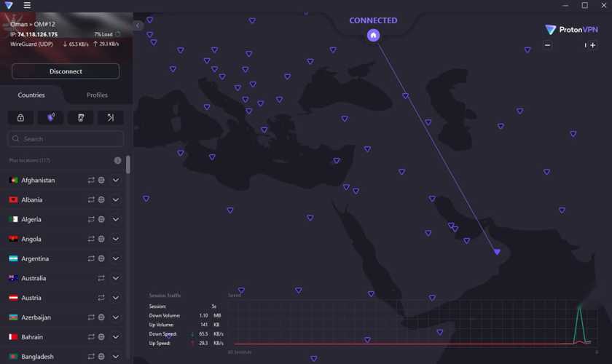This screenshot has width=612, height=364.
Task: Click the P2P arrows icon for Australia
Action: pyautogui.click(x=101, y=278)
